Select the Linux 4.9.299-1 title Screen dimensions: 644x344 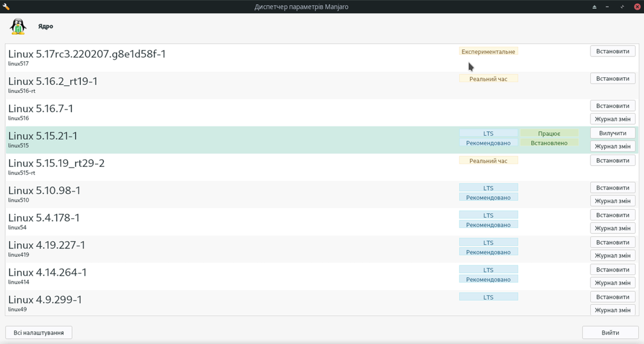(45, 300)
